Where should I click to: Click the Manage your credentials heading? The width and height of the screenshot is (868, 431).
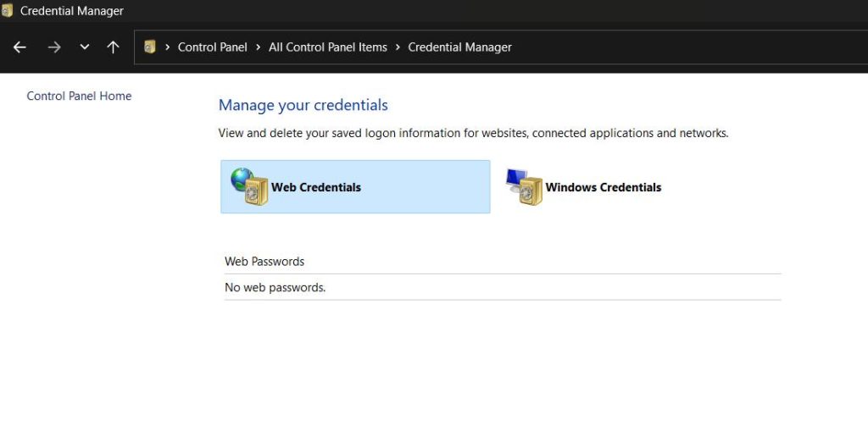coord(303,105)
